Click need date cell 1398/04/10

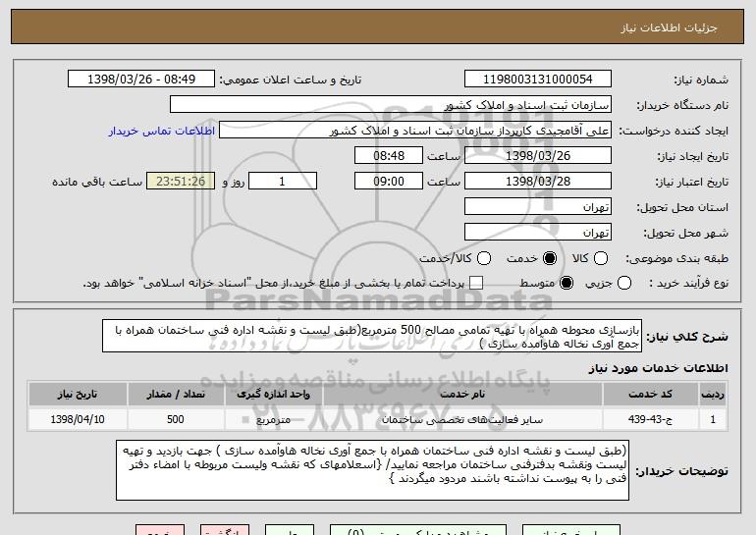tap(78, 419)
